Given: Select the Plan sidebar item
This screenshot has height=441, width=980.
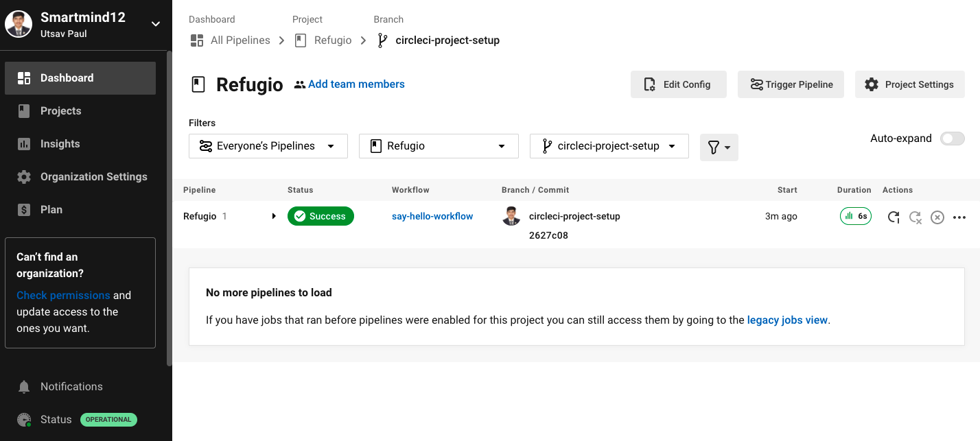Looking at the screenshot, I should (x=80, y=210).
